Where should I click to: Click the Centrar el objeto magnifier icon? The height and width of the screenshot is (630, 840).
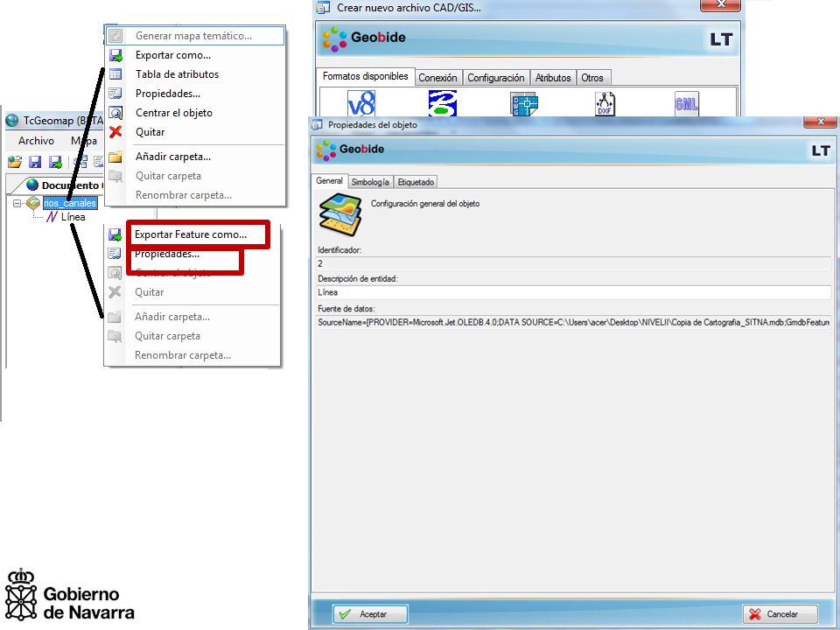coord(115,113)
